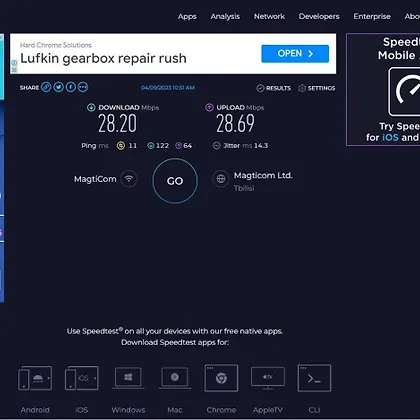Share result on Twitter
Viewport: 420px width, 420px height.
pos(58,87)
